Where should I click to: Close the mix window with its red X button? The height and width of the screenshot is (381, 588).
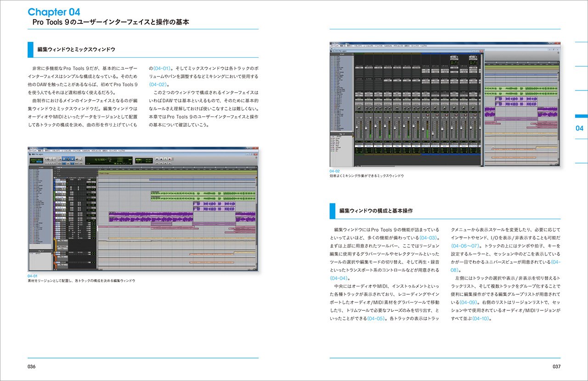click(x=481, y=51)
